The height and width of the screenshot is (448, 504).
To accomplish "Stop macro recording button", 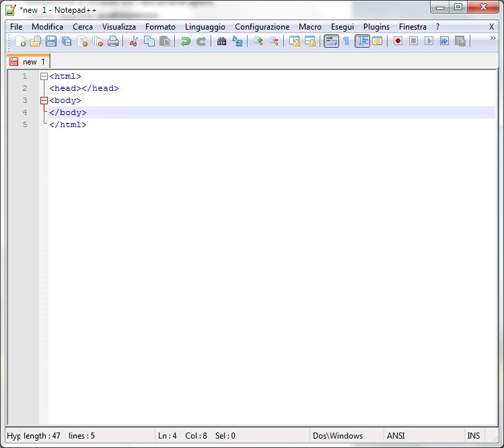I will pyautogui.click(x=413, y=41).
